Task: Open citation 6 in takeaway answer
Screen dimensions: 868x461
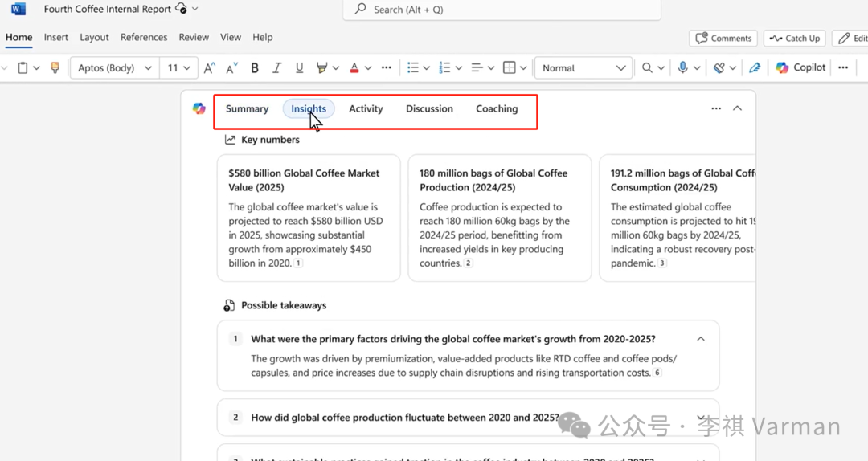Action: pyautogui.click(x=657, y=373)
